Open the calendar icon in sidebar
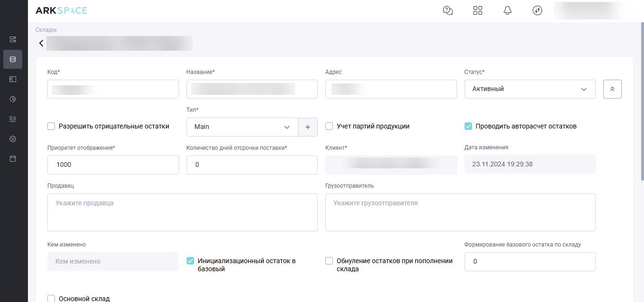The image size is (644, 302). 13,159
